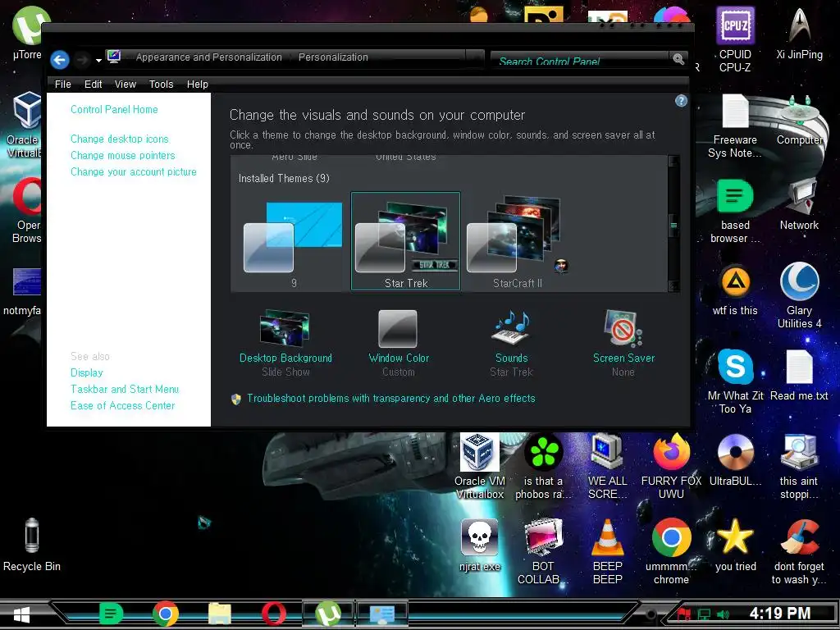Open the Skype Mr What Zit icon
Viewport: 840px width, 630px height.
pyautogui.click(x=735, y=381)
